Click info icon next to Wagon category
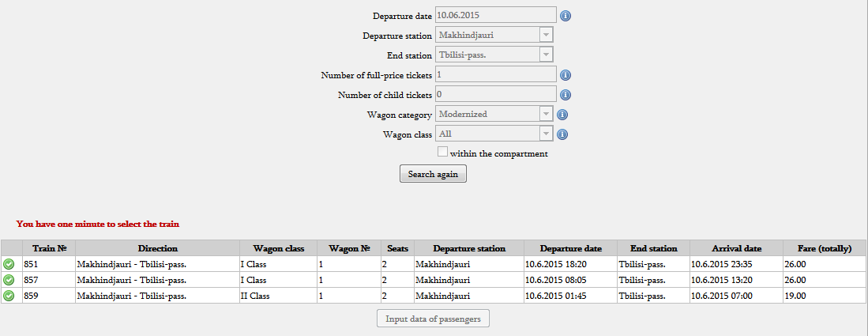Screen dimensions: 868x336 [562, 115]
